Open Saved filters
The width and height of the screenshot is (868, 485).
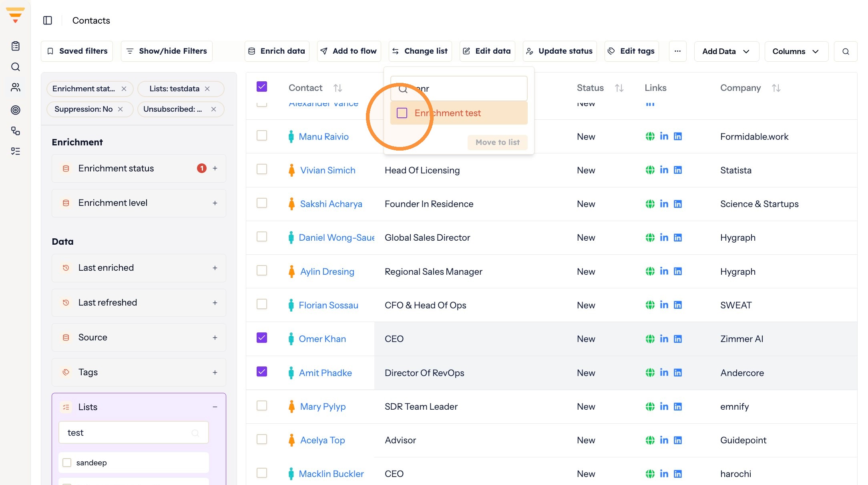(77, 51)
